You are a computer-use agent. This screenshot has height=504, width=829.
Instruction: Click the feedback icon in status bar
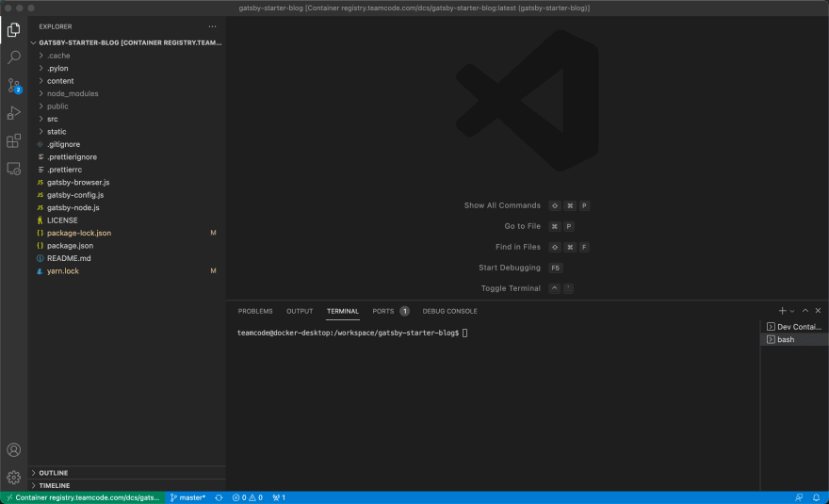tap(799, 497)
